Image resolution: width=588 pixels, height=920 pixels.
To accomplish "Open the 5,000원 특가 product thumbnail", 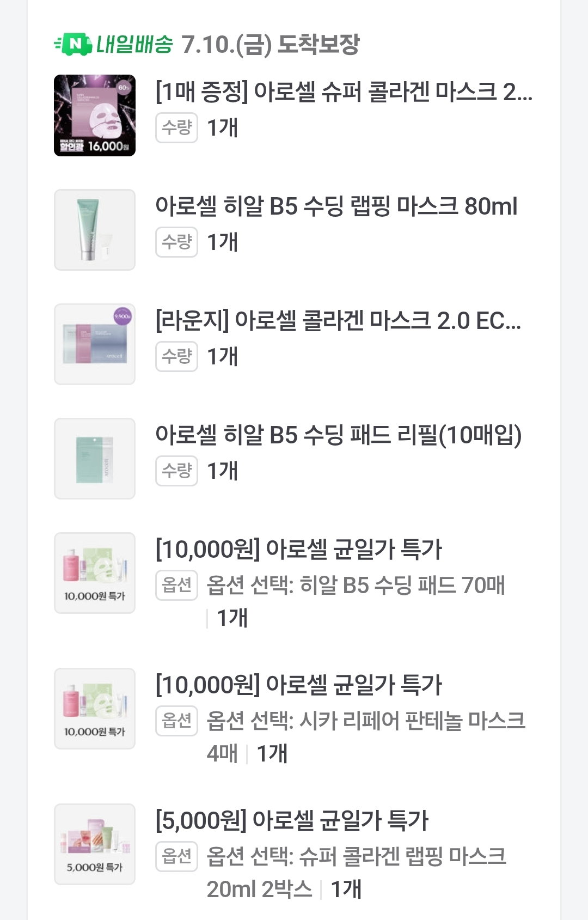I will coord(95,844).
